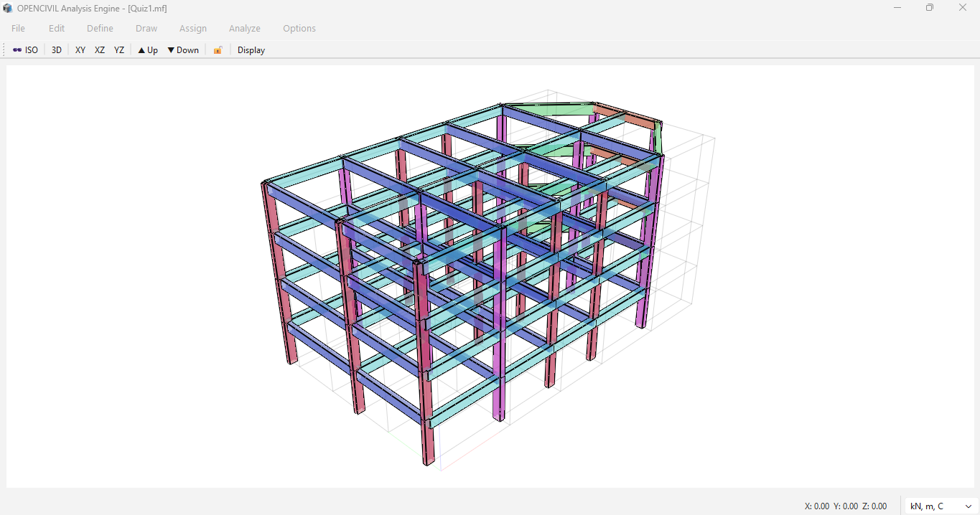Select the YZ plane view

[x=119, y=50]
